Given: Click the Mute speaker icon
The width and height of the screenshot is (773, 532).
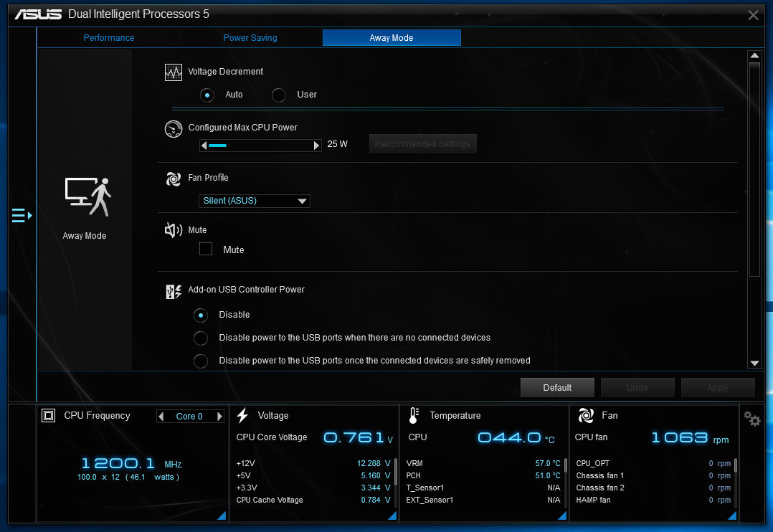Looking at the screenshot, I should (173, 229).
